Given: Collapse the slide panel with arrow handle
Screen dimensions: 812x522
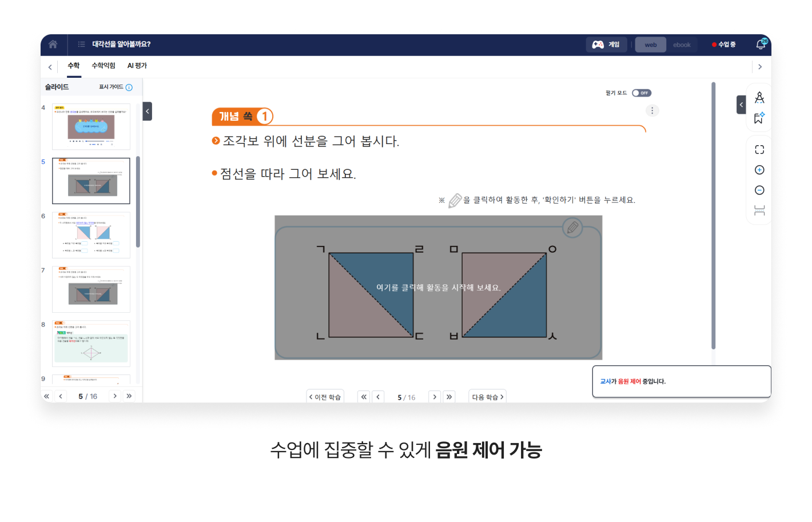Looking at the screenshot, I should [148, 111].
